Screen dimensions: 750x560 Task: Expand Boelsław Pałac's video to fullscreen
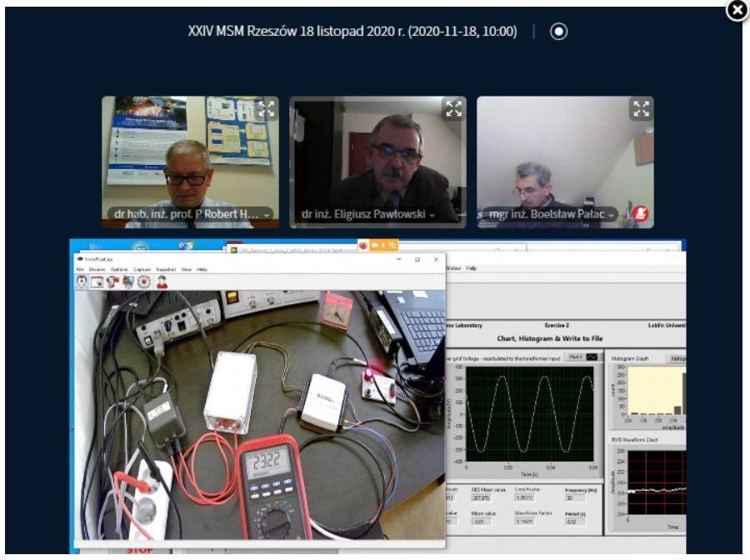click(641, 108)
